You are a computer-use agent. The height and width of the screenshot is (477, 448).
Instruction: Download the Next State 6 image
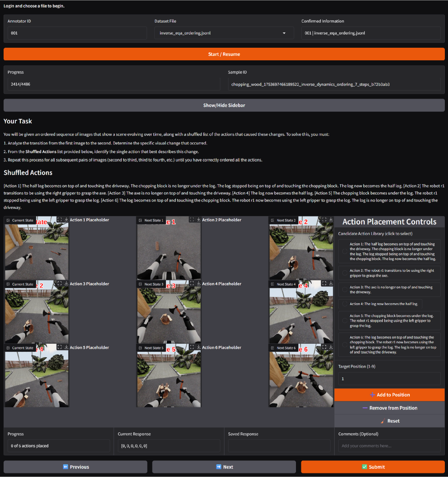tap(331, 347)
